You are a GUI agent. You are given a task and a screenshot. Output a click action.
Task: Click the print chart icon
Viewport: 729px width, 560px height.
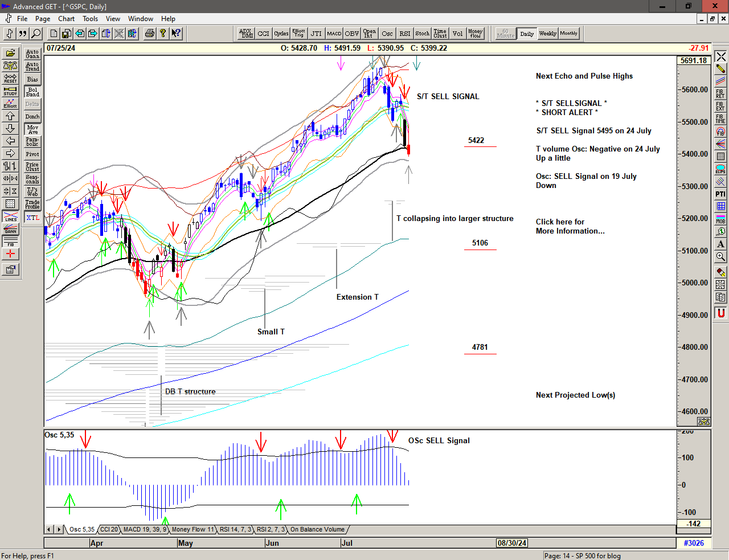pos(149,34)
